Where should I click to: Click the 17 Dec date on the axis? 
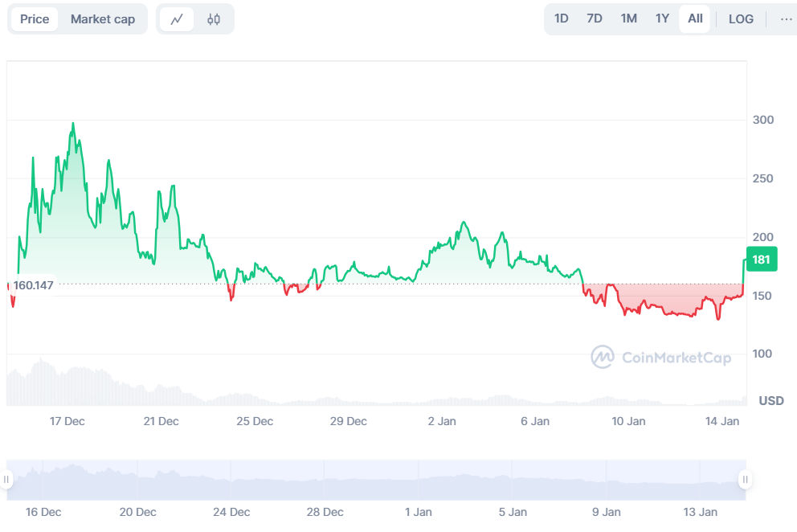(x=67, y=421)
